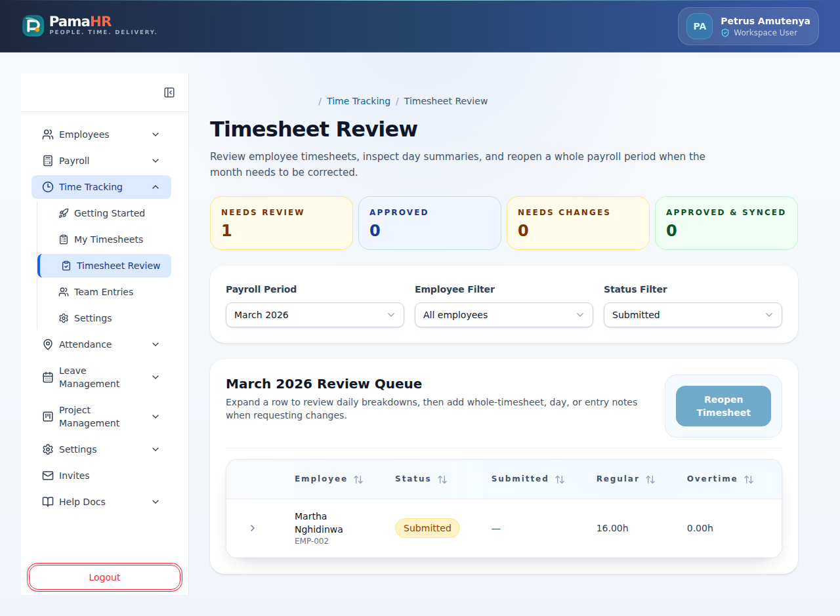This screenshot has height=616, width=840.
Task: Click the Time Tracking clock icon
Action: [x=48, y=187]
